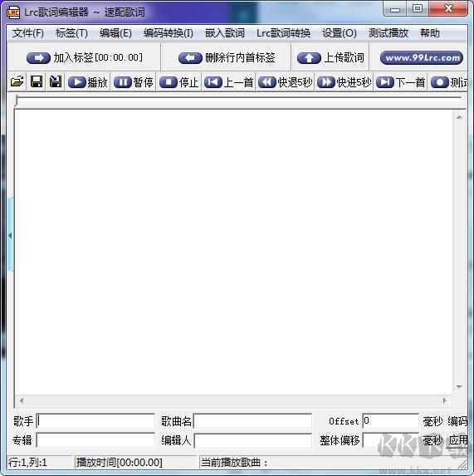Screen dimensions: 474x476
Task: Go to previous song with 上一首
Action: (x=229, y=82)
